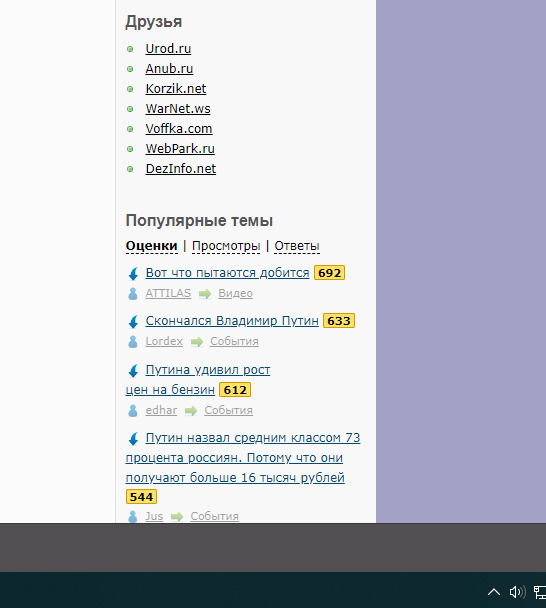Click blue arrow icon beside Скончался Владимир Путин
This screenshot has height=608, width=546.
coord(133,322)
